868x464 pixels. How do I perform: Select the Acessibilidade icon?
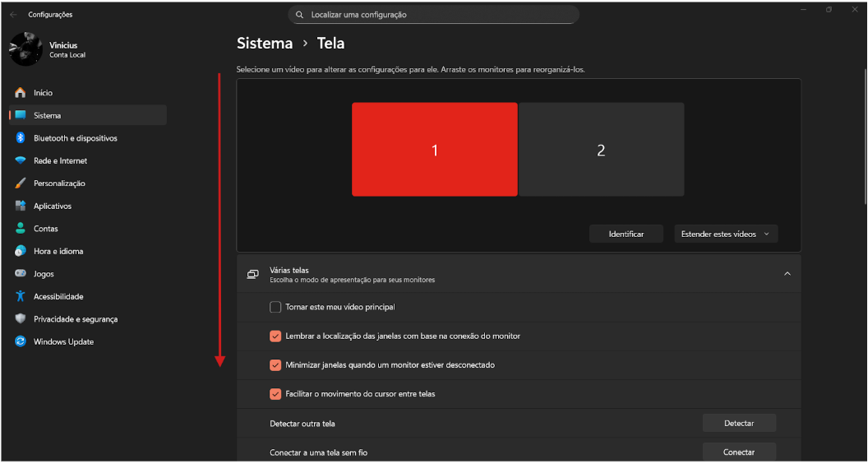click(21, 297)
